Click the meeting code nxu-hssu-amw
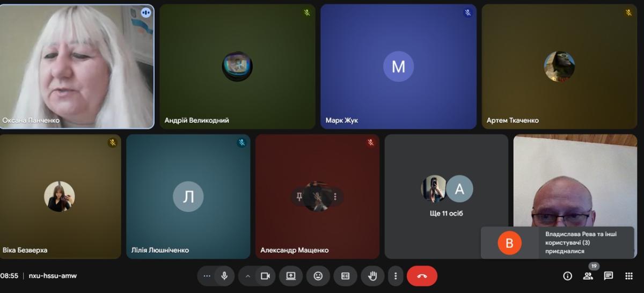Screen dimensions: 644x293 pos(53,276)
